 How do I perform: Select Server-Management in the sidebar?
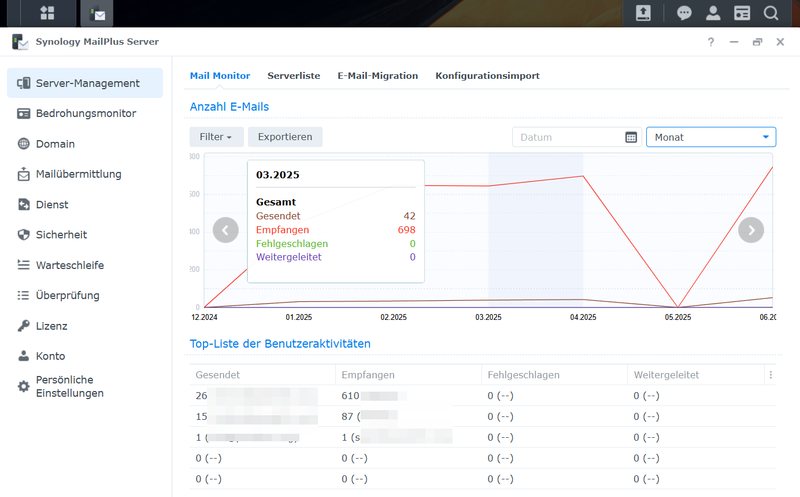coord(85,83)
